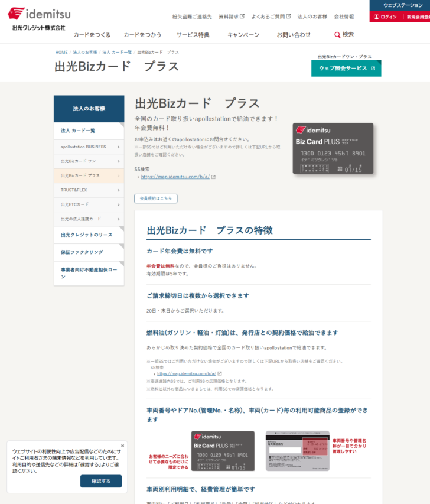Open カードをつくる menu
Screen dimensions: 430x504
point(92,35)
